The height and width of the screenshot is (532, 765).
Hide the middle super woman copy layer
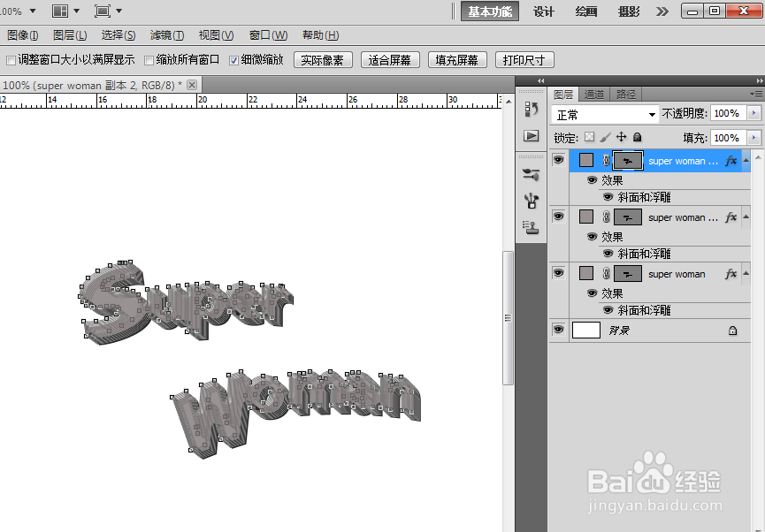559,217
